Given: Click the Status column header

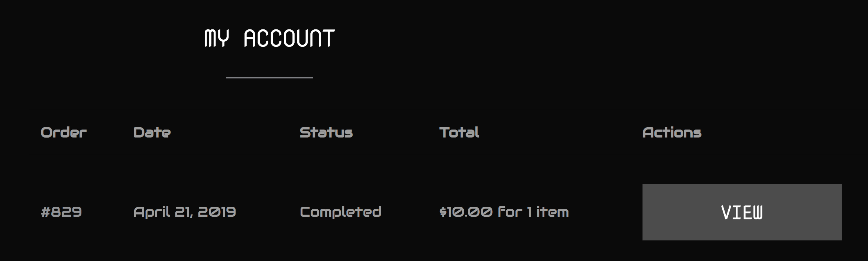Looking at the screenshot, I should pos(326,132).
